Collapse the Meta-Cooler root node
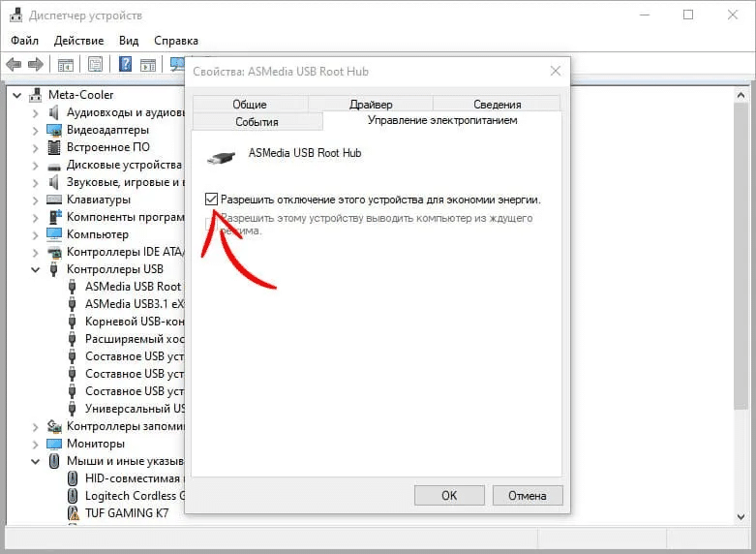Screen dimensions: 756x554 (17, 95)
